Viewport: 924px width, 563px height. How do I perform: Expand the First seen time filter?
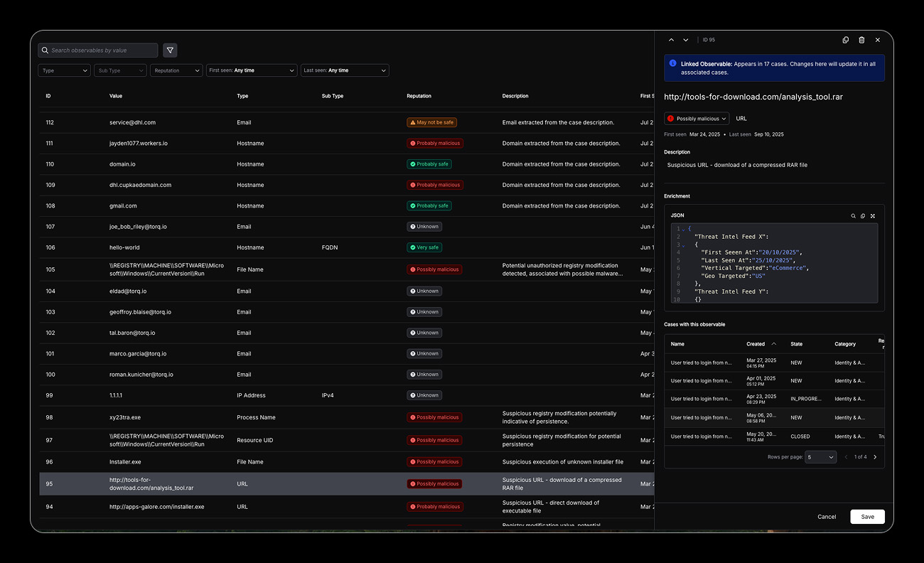251,70
